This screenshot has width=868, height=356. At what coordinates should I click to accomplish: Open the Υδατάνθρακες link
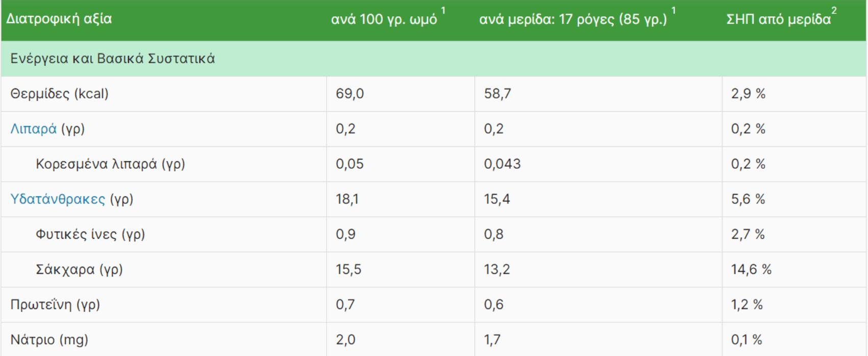coord(58,199)
